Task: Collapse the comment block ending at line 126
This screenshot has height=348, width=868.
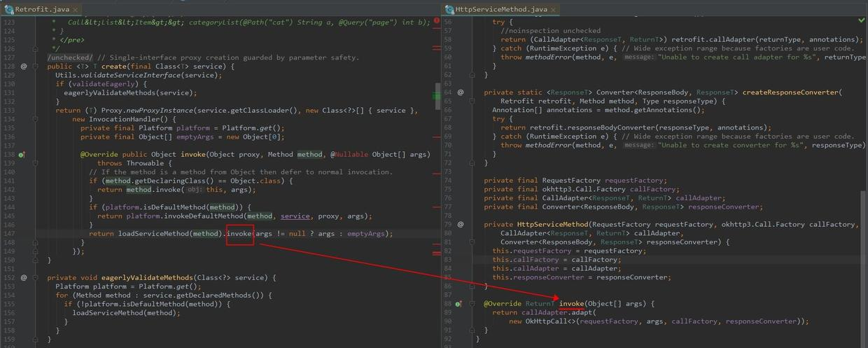Action: 36,48
